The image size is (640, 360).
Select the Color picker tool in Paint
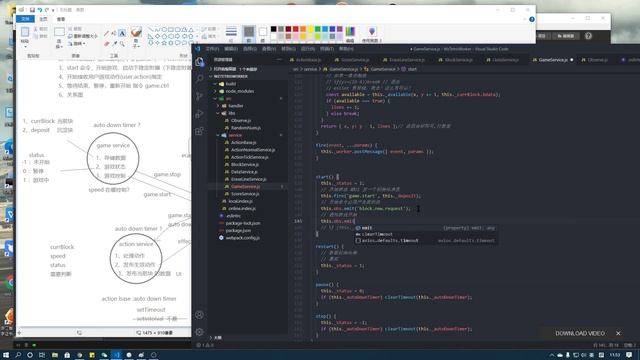tap(114, 43)
